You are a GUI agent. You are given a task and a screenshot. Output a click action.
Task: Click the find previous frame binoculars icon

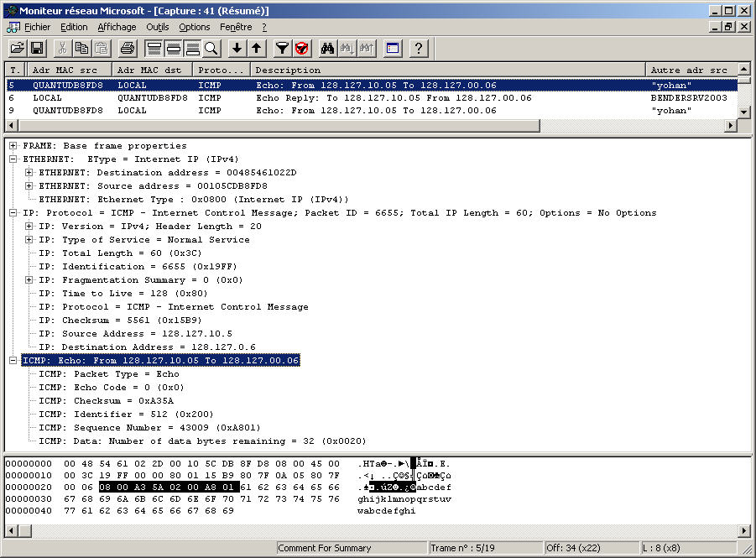pyautogui.click(x=367, y=48)
